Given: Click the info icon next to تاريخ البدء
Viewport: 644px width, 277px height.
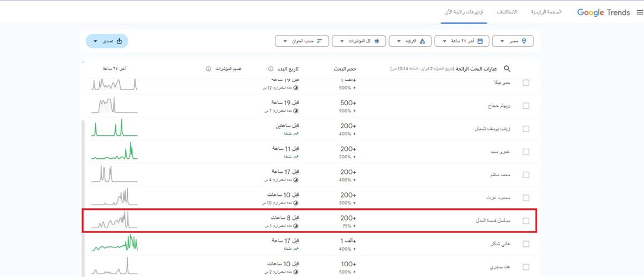Looking at the screenshot, I should point(269,69).
